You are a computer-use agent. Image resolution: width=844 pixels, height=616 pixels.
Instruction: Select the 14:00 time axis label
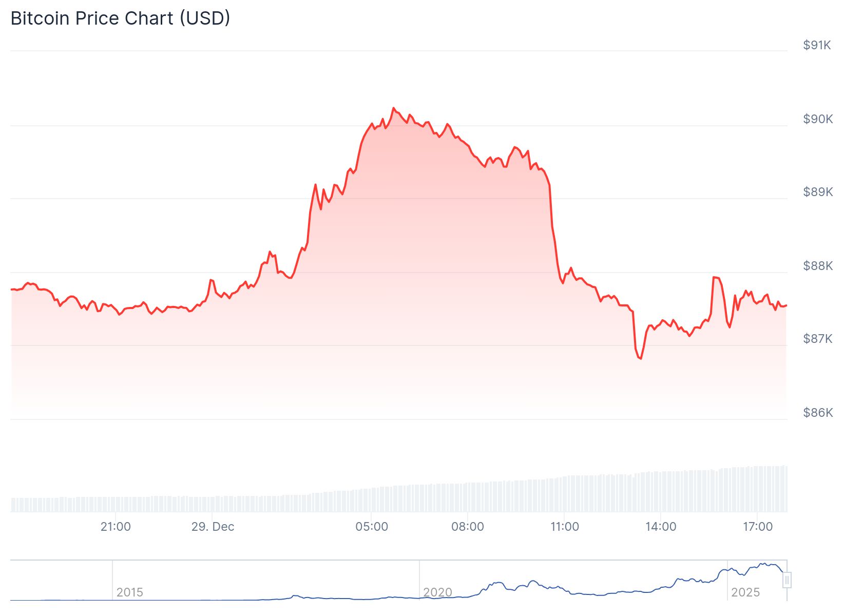coord(661,527)
